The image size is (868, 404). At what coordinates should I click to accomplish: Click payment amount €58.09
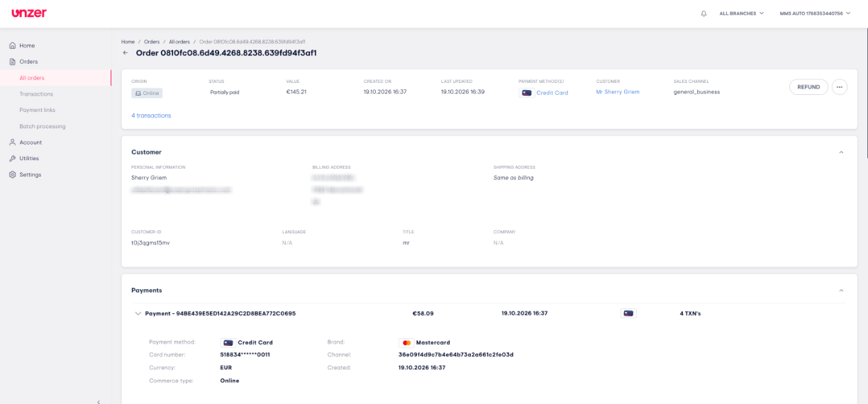(423, 313)
